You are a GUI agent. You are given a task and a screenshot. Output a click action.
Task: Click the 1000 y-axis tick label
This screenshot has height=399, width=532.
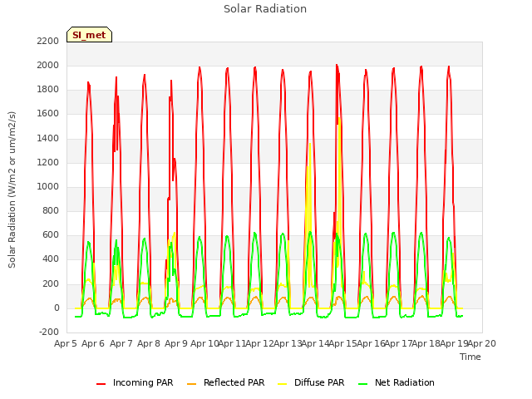(48, 186)
